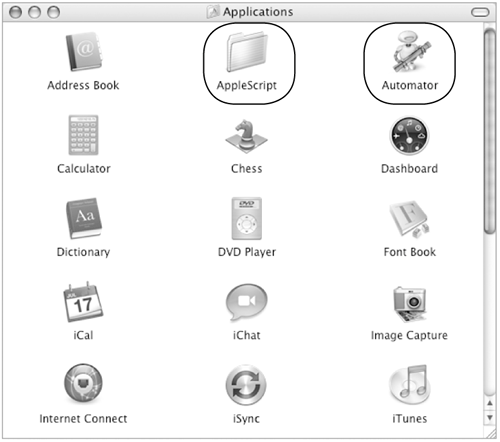
Task: Toggle the toolbar with the pill button
Action: coord(480,13)
